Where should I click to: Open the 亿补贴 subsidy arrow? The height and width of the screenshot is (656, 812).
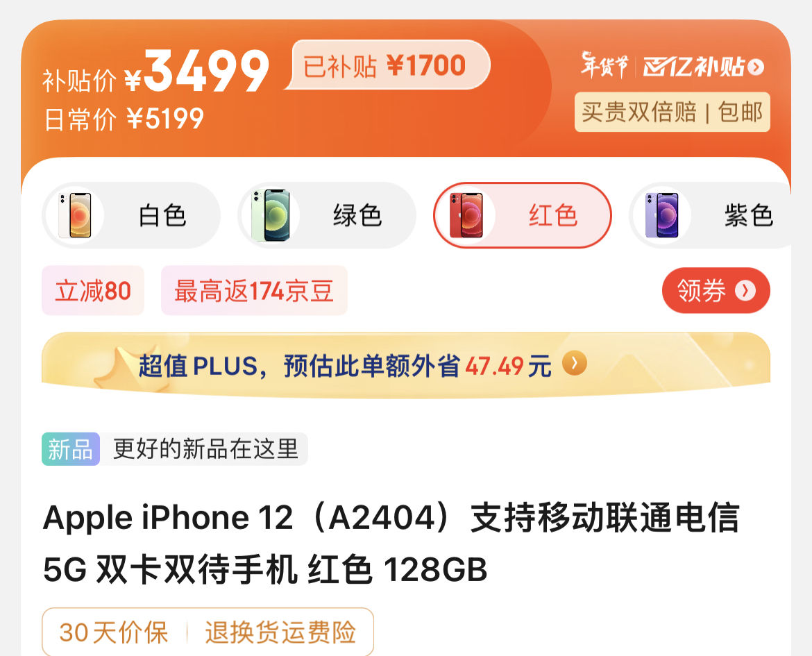756,67
